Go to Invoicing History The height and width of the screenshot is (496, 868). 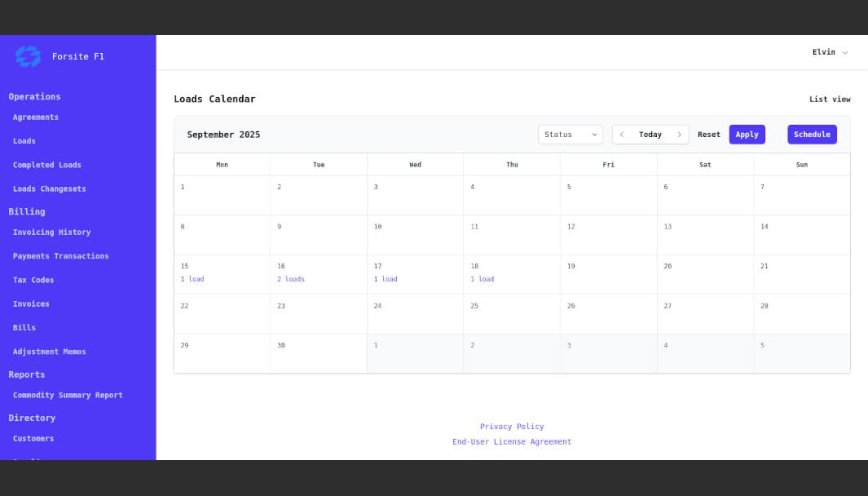point(51,232)
